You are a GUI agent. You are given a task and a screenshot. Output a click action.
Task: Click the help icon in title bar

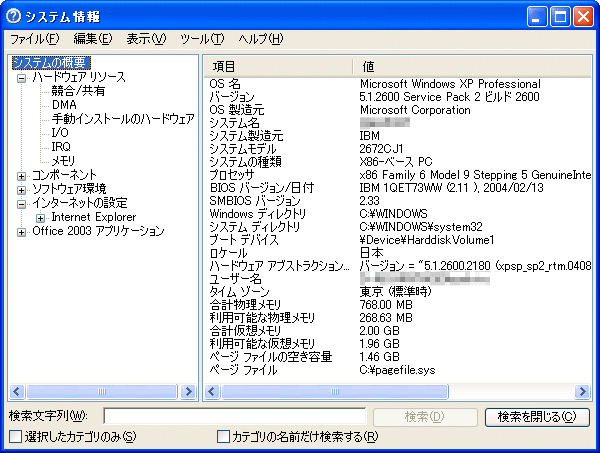14,16
